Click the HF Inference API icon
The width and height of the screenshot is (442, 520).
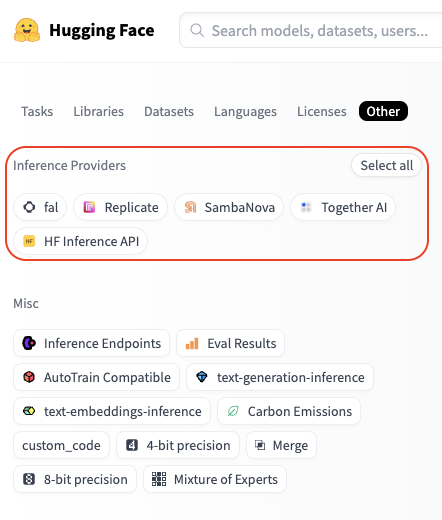click(29, 241)
